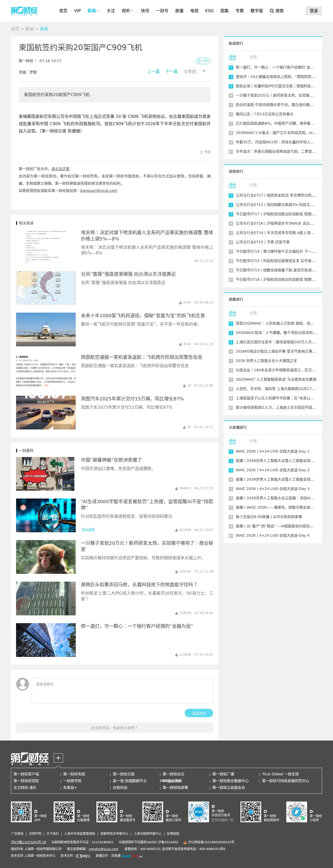Click the 抖音官方账号 circular QR code
Viewport: 333px width, 868px height.
(x=198, y=812)
